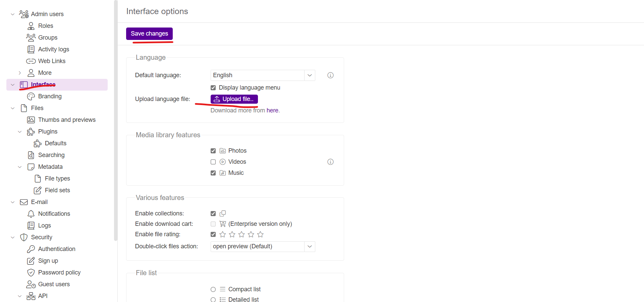
Task: Click the Roles icon in sidebar
Action: point(31,26)
